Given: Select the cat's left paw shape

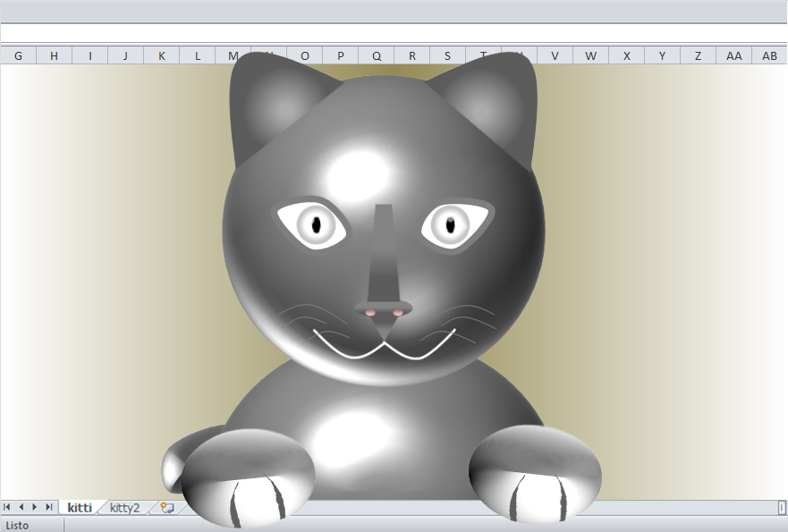Looking at the screenshot, I should [247, 477].
